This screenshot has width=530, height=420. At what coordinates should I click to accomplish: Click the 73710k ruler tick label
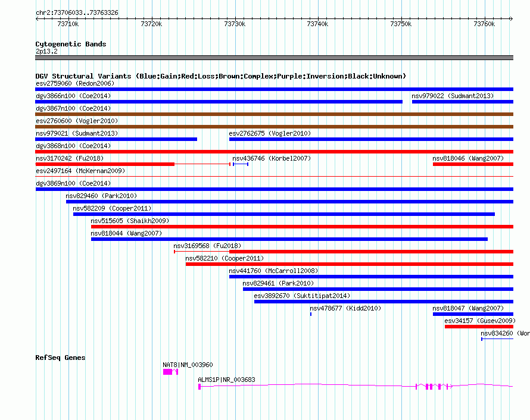[68, 24]
